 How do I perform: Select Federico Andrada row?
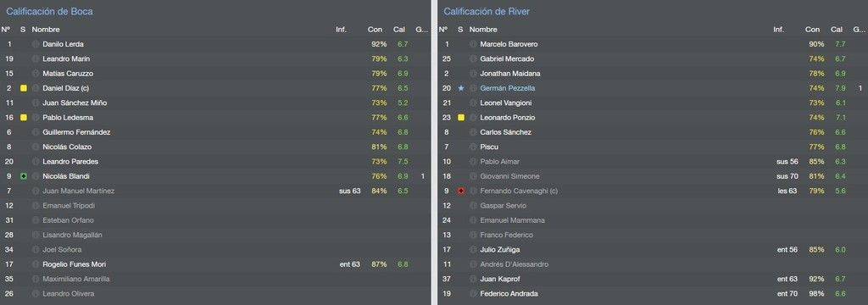coord(653,294)
